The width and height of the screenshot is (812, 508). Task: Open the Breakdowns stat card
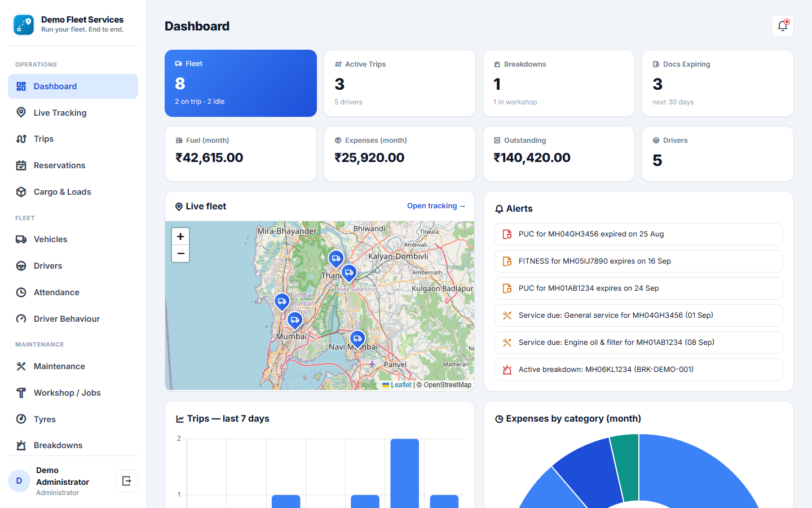coord(559,83)
